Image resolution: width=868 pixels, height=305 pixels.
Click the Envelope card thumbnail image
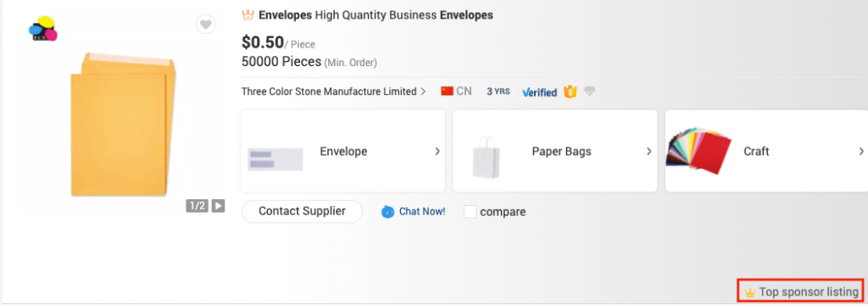pos(275,159)
